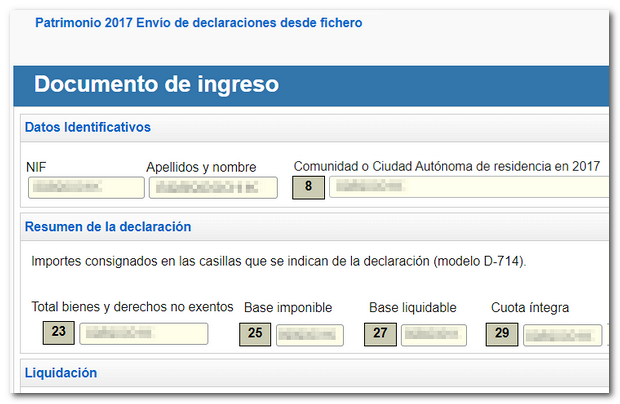This screenshot has height=404, width=620.
Task: Select the Base liquidable value field
Action: [434, 334]
